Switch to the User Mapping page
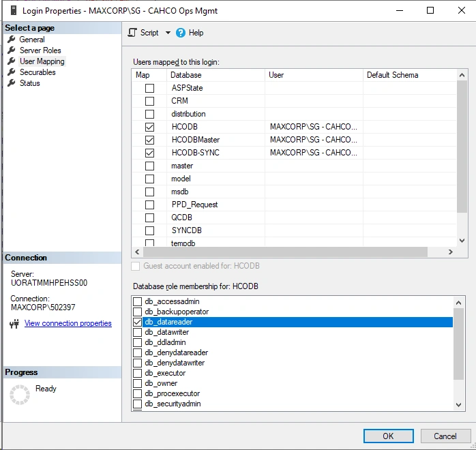This screenshot has height=450, width=476. click(42, 61)
